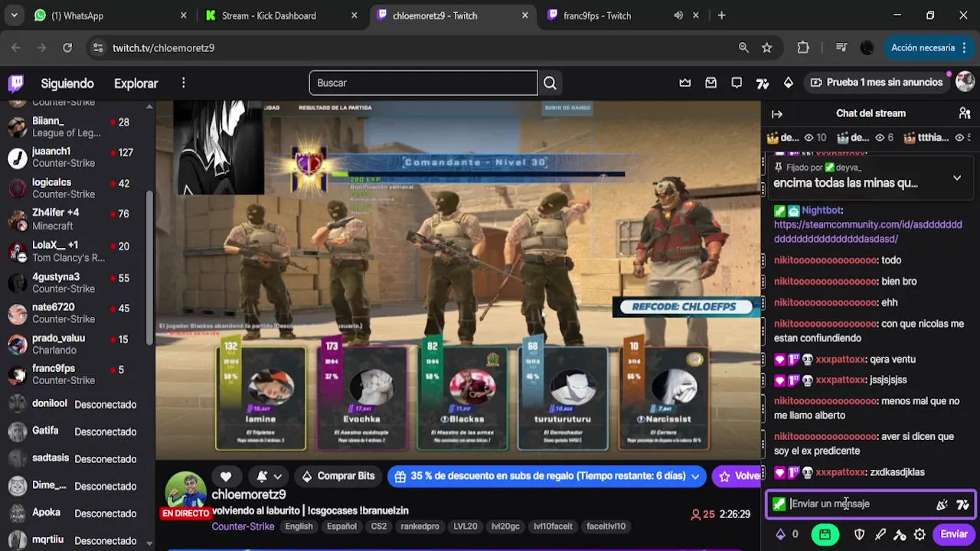Open the media control icon in browser toolbar
This screenshot has width=980, height=551.
click(841, 47)
